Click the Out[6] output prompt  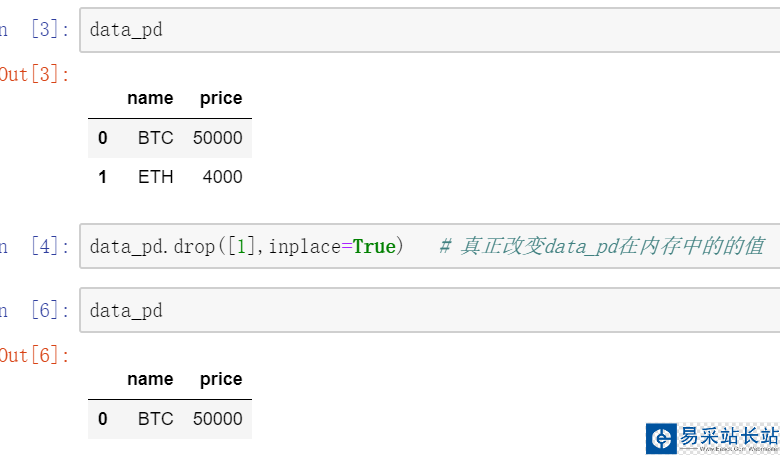click(x=35, y=355)
